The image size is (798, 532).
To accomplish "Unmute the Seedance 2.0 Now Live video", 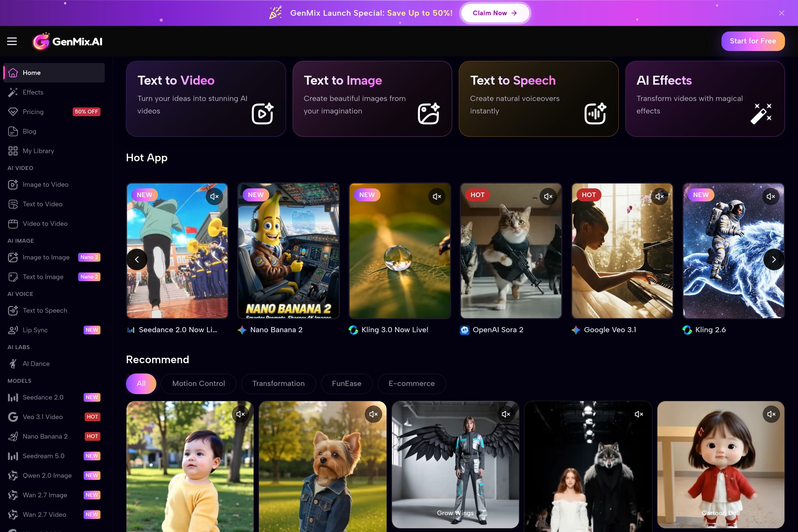I will click(x=214, y=197).
